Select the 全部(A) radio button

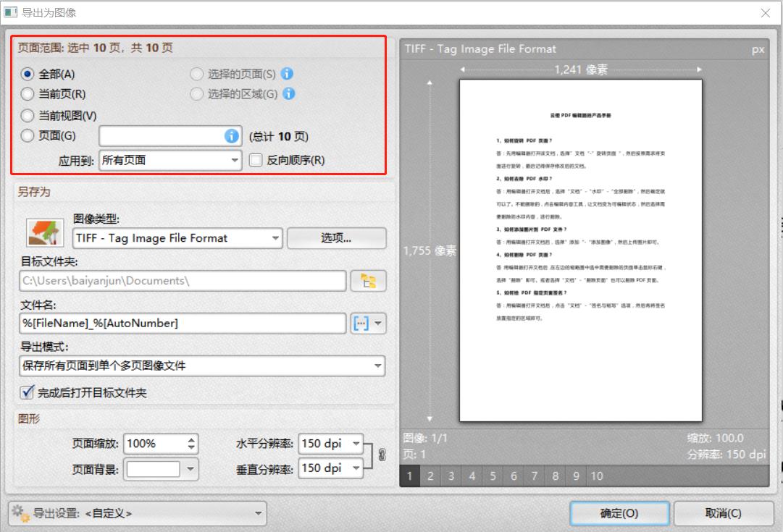(28, 74)
